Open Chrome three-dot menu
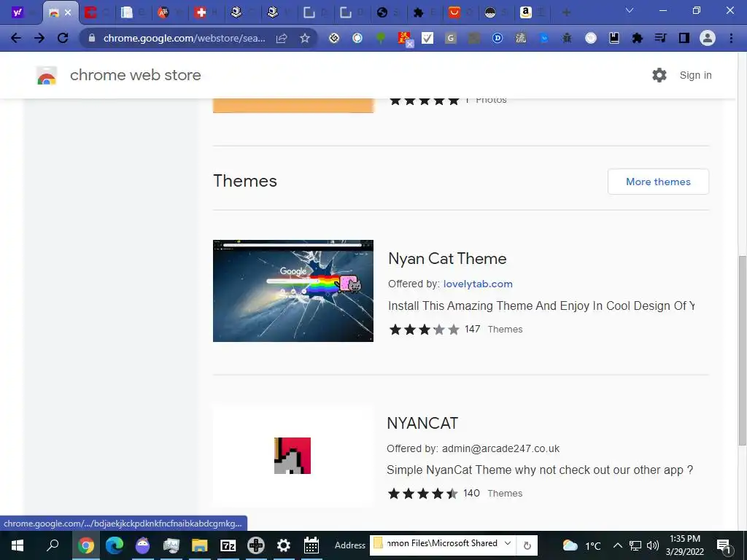Image resolution: width=747 pixels, height=560 pixels. tap(731, 38)
